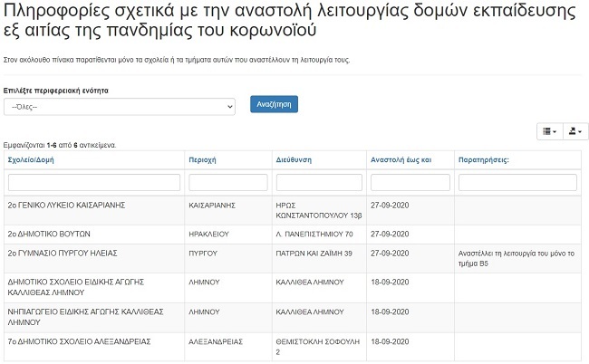Image resolution: width=589 pixels, height=364 pixels.
Task: Click the ΠΑΤΡΩΝ ΚΑΙ ΖΑΪΜΗ 39 address cell
Action: pos(314,253)
